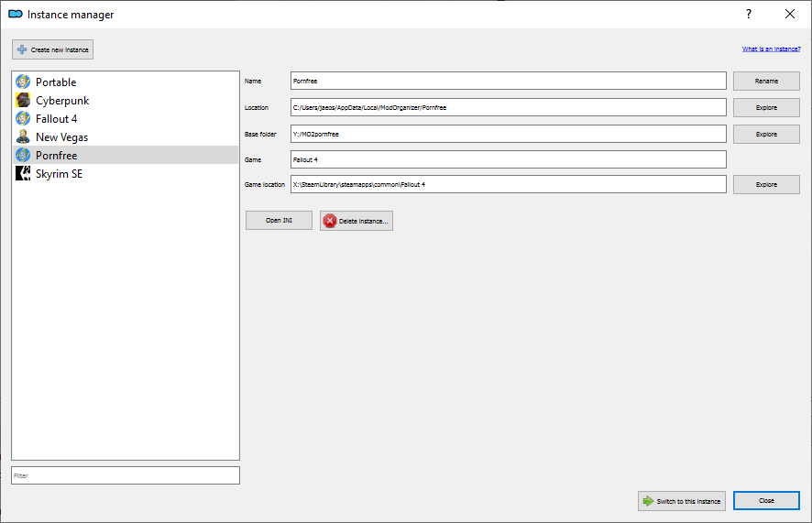Viewport: 812px width, 523px height.
Task: Click the Pornfree instance icon
Action: pyautogui.click(x=23, y=155)
